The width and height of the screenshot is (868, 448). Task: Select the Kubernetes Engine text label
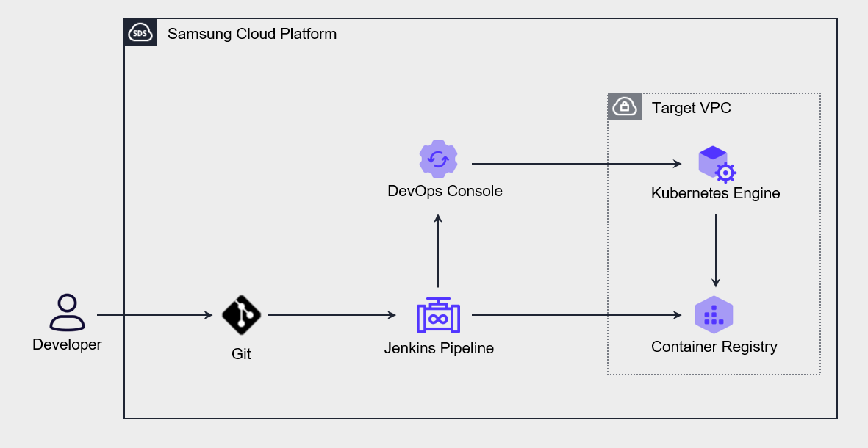[715, 194]
